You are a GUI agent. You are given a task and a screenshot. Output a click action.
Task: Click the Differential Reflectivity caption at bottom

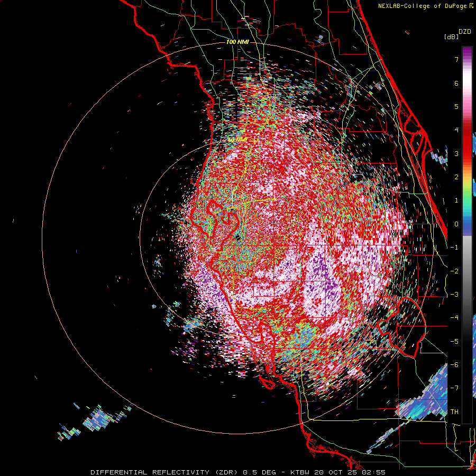point(238,472)
